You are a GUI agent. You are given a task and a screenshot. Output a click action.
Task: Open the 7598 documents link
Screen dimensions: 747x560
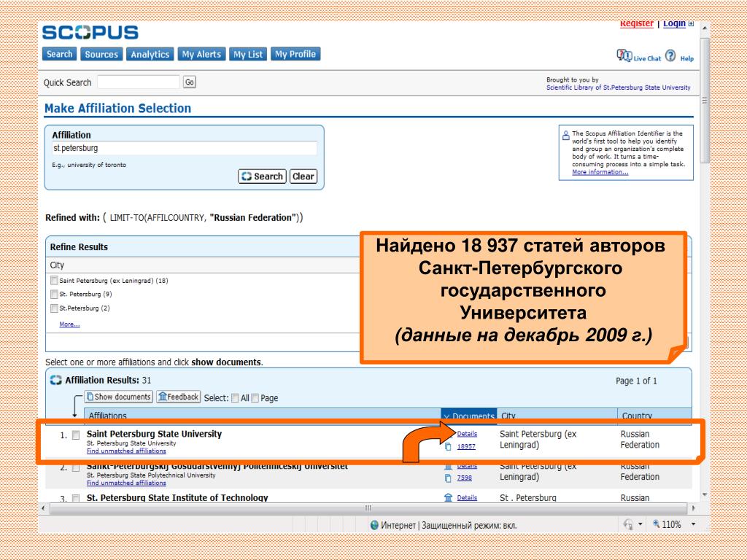point(465,478)
